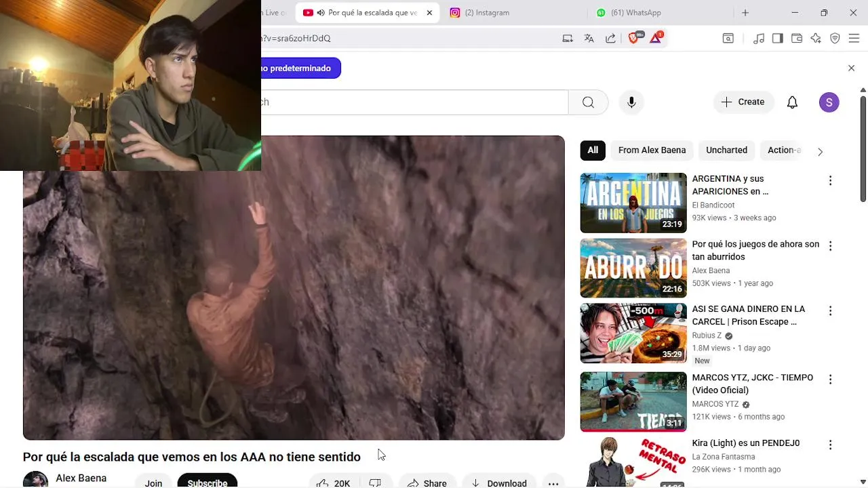Click the main video player
Screen dimensions: 868x488
pyautogui.click(x=294, y=288)
